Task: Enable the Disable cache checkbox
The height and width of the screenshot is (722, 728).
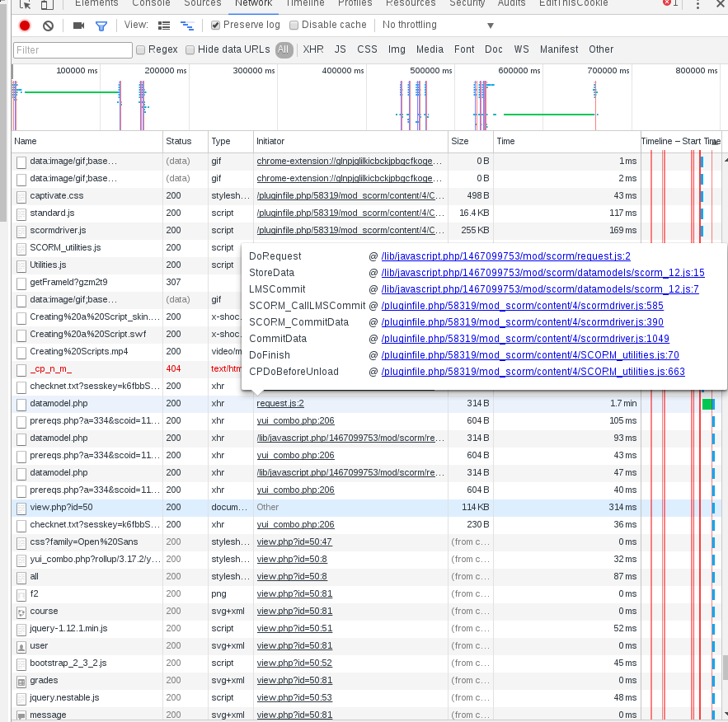Action: (x=294, y=25)
